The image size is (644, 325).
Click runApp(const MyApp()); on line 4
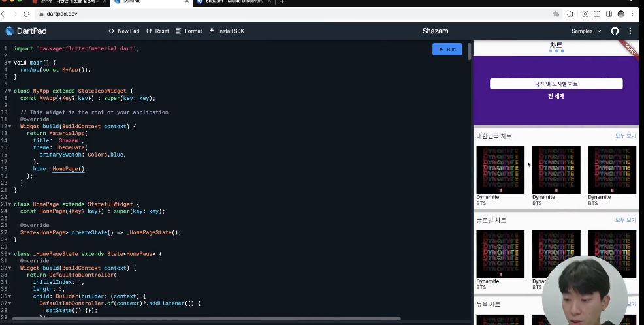(x=56, y=70)
